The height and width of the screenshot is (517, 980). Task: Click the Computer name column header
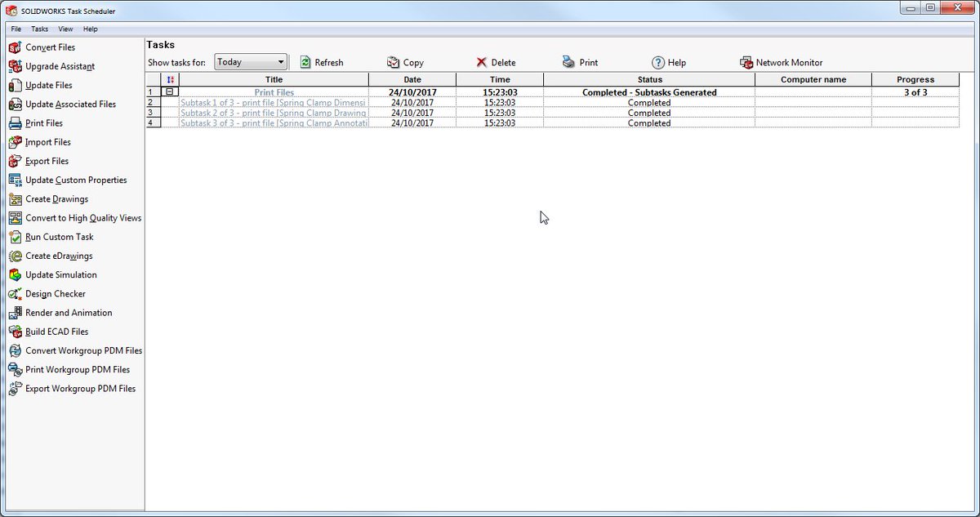click(813, 79)
